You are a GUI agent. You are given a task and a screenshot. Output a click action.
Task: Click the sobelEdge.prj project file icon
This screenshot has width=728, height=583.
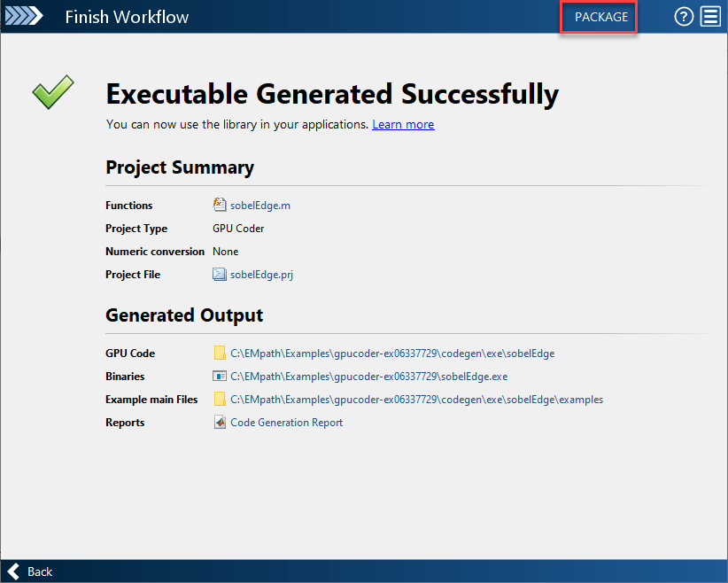point(220,275)
